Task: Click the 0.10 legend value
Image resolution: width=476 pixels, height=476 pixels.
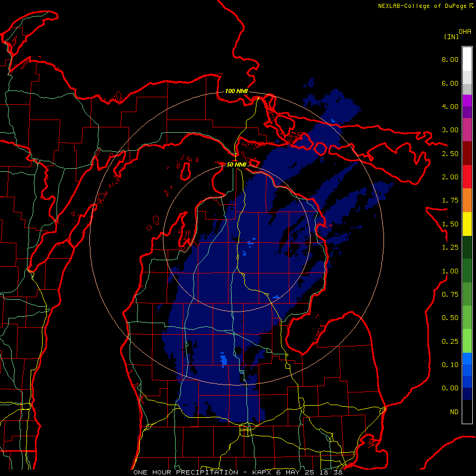Action: 450,365
